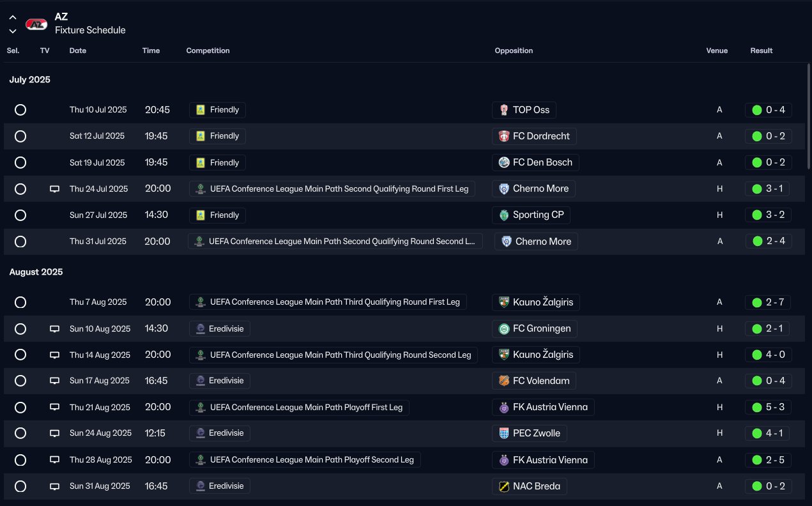Select the FC Dordrecht fixture radio button

(x=20, y=136)
